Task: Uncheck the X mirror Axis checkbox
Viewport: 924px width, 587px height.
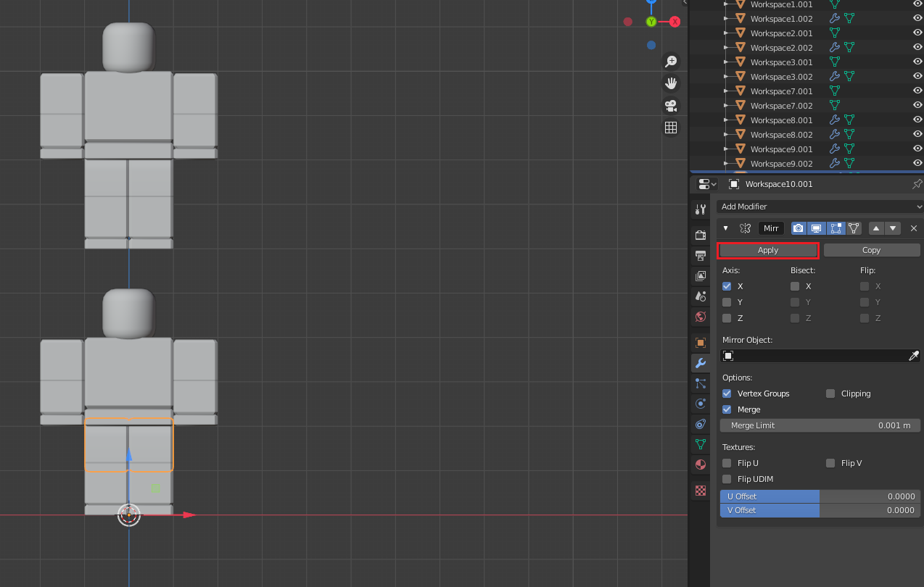Action: (x=727, y=286)
